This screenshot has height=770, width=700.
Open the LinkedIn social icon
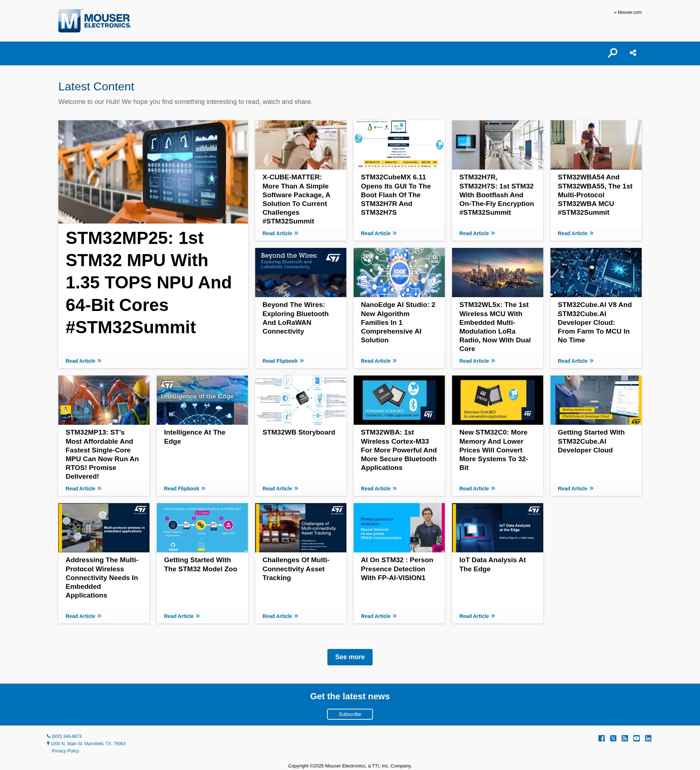click(648, 738)
